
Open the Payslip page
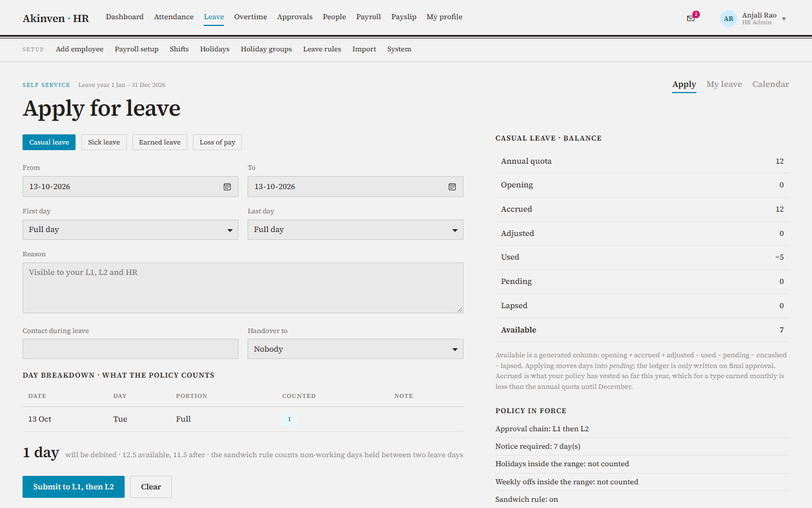click(404, 17)
